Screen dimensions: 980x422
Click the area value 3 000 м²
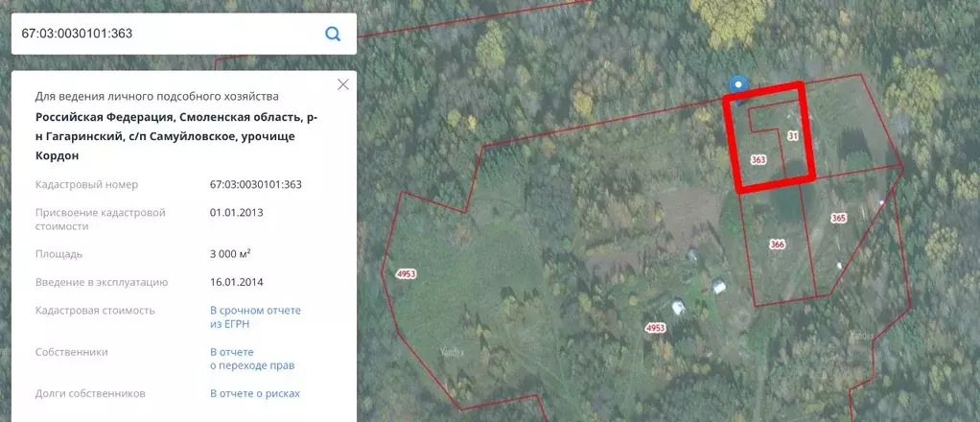tap(231, 254)
